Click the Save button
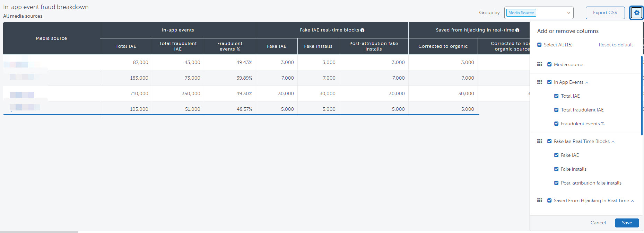 pos(627,223)
